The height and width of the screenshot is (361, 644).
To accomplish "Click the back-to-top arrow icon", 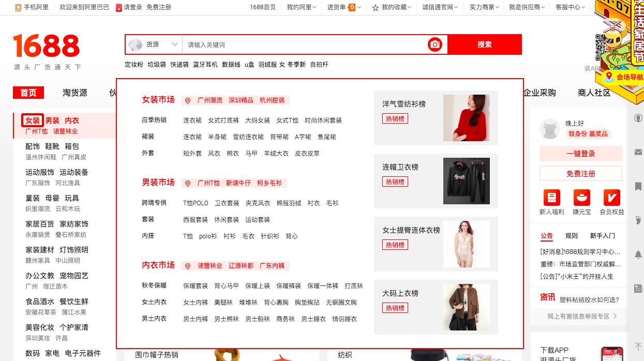I will [x=638, y=347].
